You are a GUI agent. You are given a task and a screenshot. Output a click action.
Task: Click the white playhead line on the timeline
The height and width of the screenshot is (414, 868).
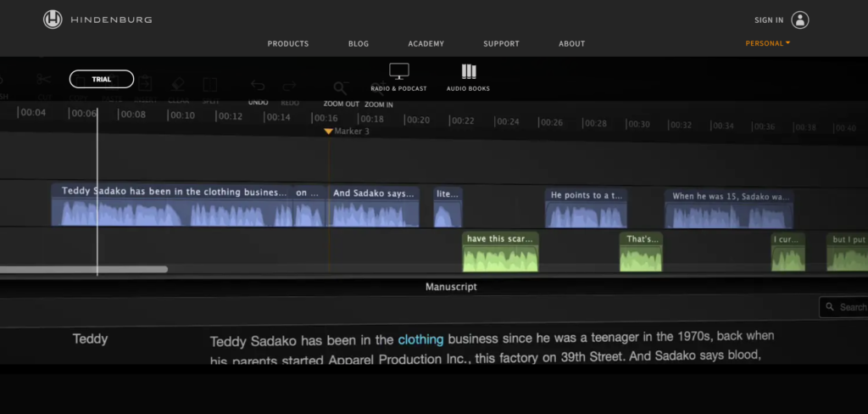pyautogui.click(x=97, y=191)
